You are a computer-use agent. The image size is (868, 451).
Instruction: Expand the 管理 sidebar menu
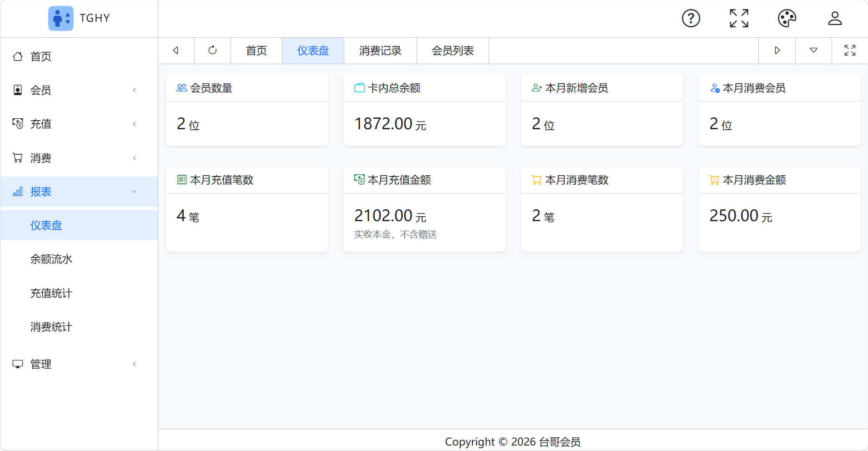pos(79,364)
